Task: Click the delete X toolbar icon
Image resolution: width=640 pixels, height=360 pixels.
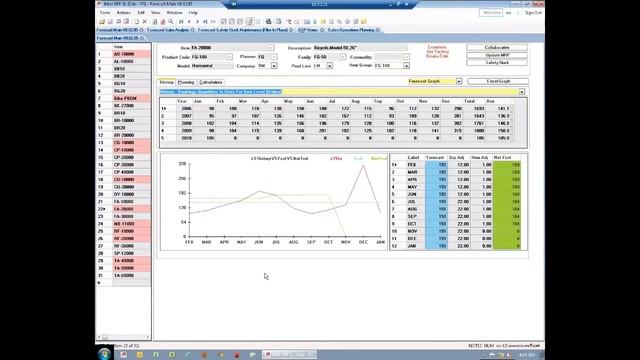Action: tap(144, 22)
